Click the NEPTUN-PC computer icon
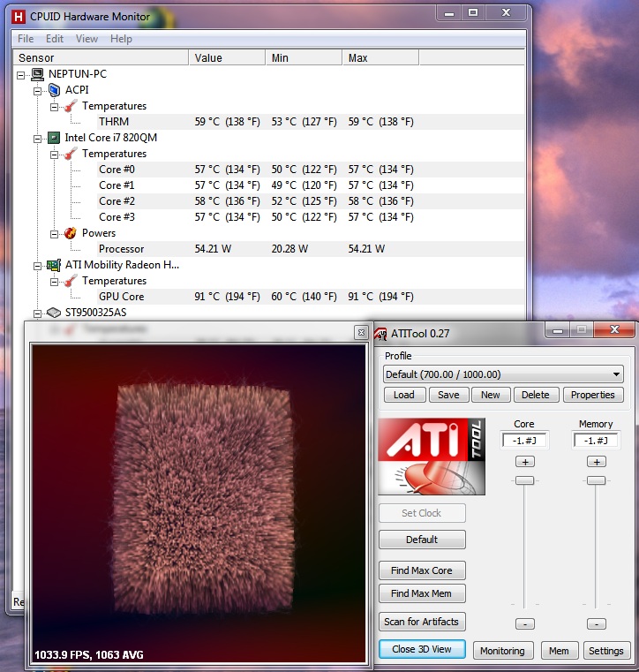Image resolution: width=639 pixels, height=672 pixels. 38,74
